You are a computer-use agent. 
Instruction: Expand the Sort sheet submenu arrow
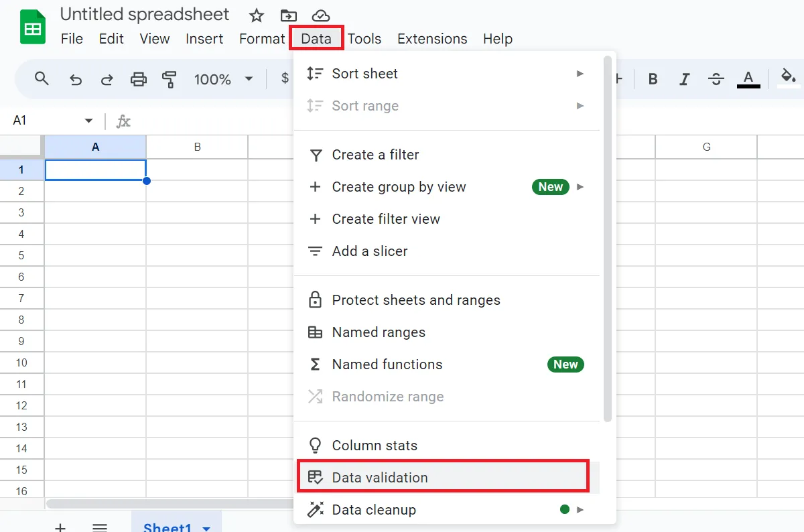click(580, 74)
